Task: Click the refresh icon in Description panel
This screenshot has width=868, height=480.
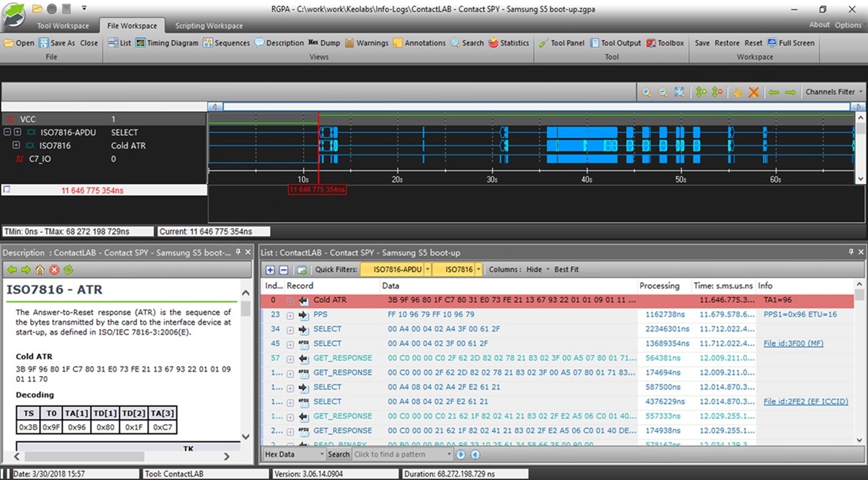Action: [68, 270]
